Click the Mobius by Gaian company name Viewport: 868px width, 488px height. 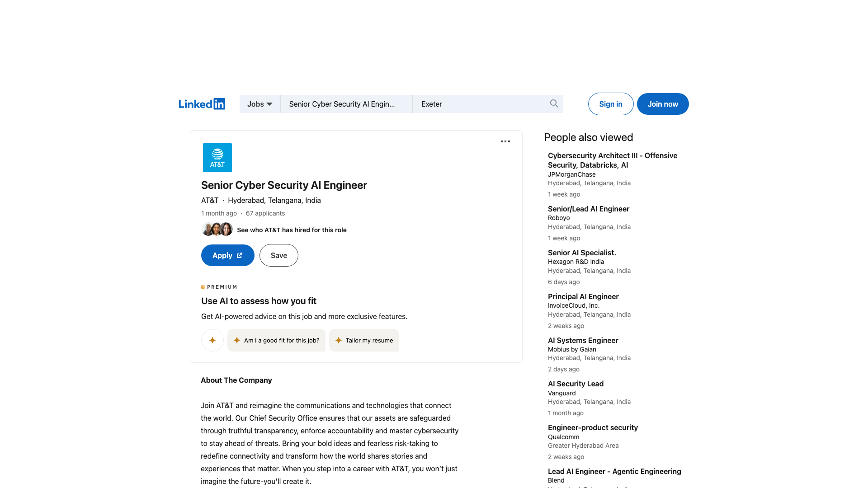pyautogui.click(x=572, y=349)
